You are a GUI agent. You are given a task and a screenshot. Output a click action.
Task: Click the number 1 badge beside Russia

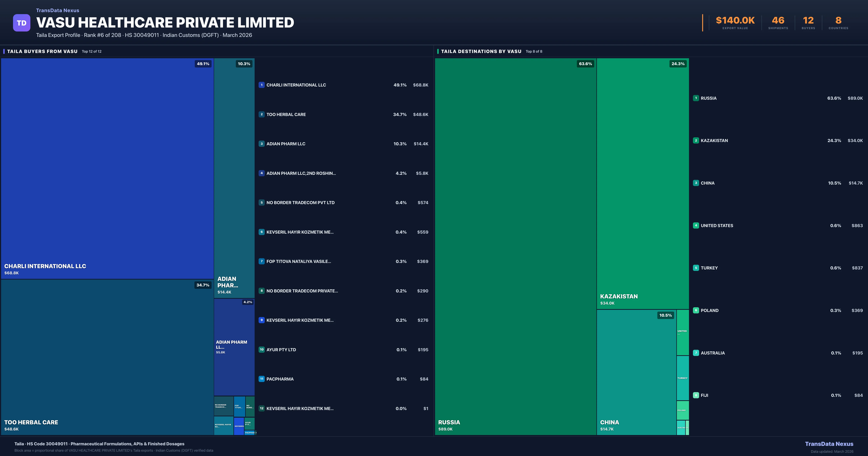point(696,98)
